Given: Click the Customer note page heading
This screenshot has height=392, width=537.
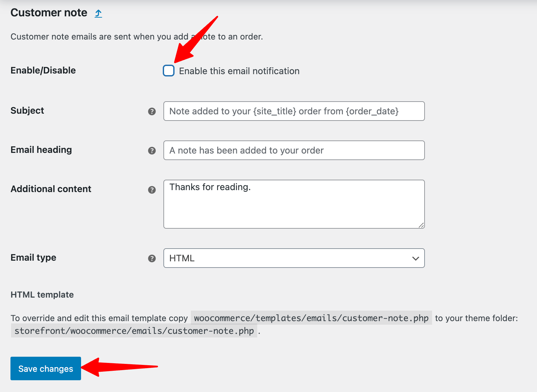Looking at the screenshot, I should coord(49,13).
